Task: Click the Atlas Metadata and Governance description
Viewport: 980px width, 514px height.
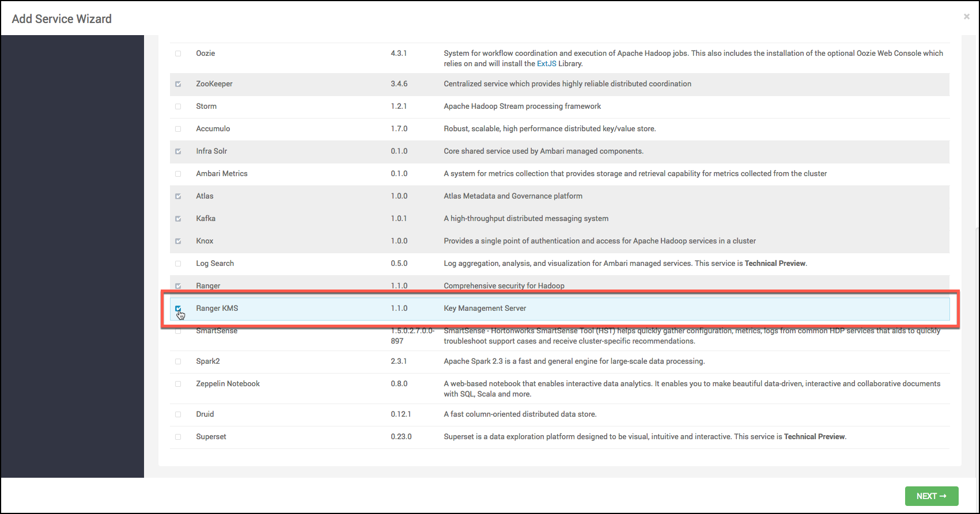Action: click(513, 196)
